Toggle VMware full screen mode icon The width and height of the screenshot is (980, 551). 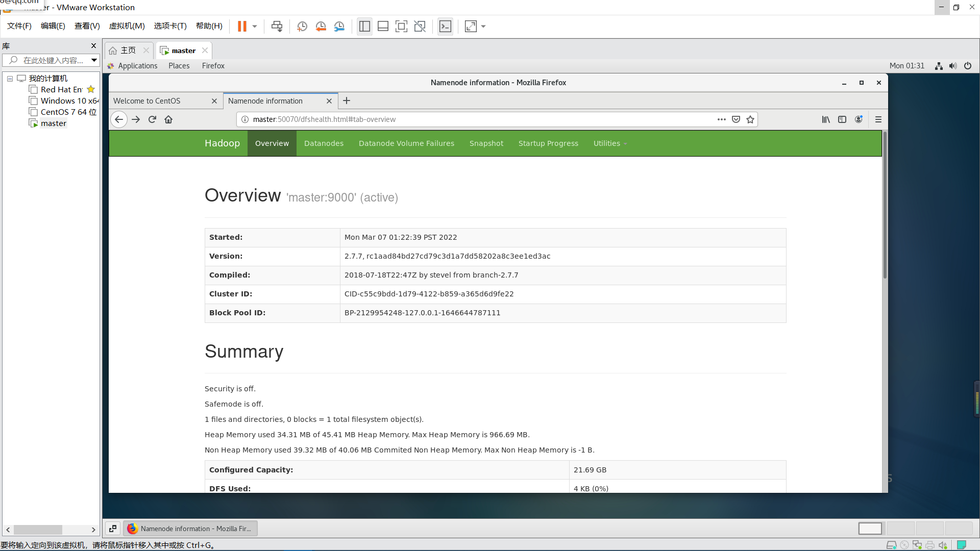[x=401, y=27]
